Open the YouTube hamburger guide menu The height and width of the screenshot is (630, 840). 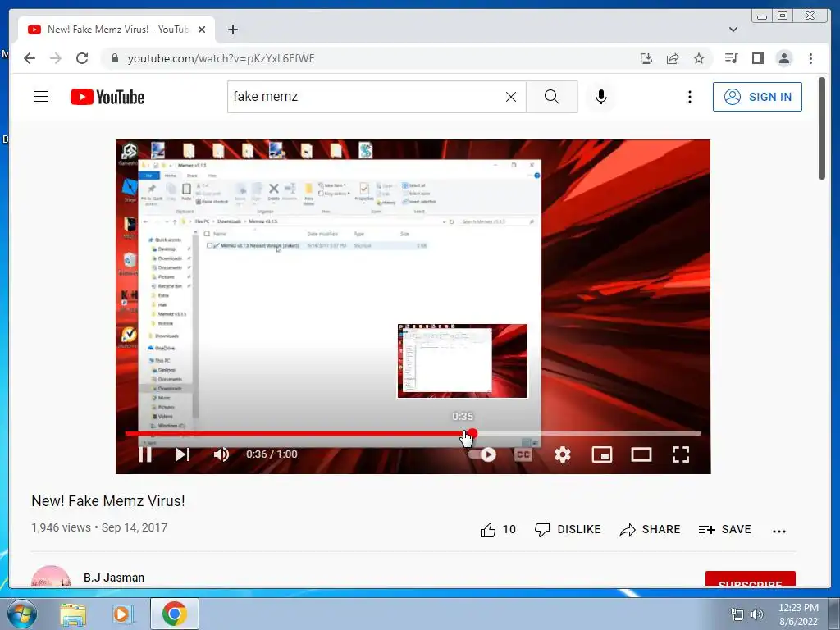click(41, 97)
